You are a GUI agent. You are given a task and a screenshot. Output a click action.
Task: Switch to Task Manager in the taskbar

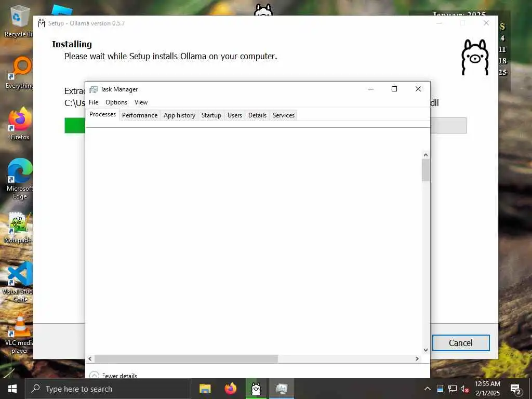[x=282, y=389]
